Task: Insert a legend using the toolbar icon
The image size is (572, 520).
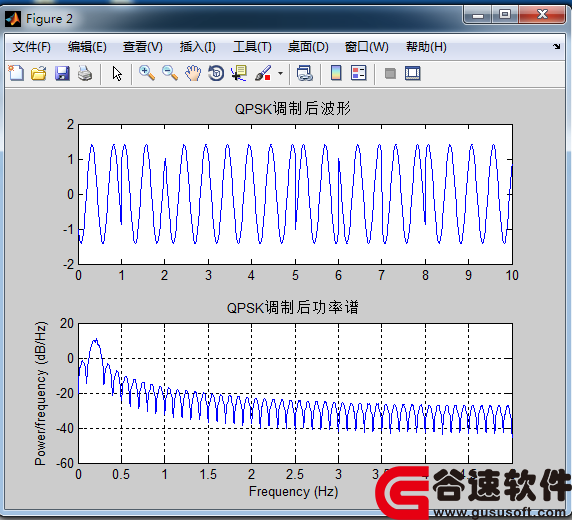Action: [359, 73]
